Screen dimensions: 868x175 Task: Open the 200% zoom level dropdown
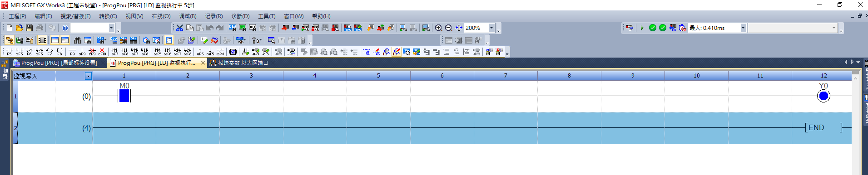(491, 28)
